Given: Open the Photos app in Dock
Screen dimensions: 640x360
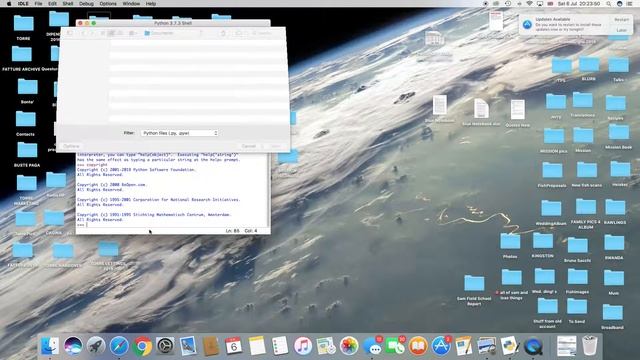Looking at the screenshot, I should [349, 346].
